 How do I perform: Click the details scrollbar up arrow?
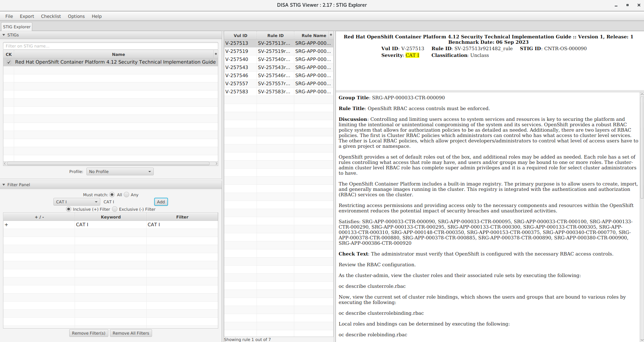[642, 94]
